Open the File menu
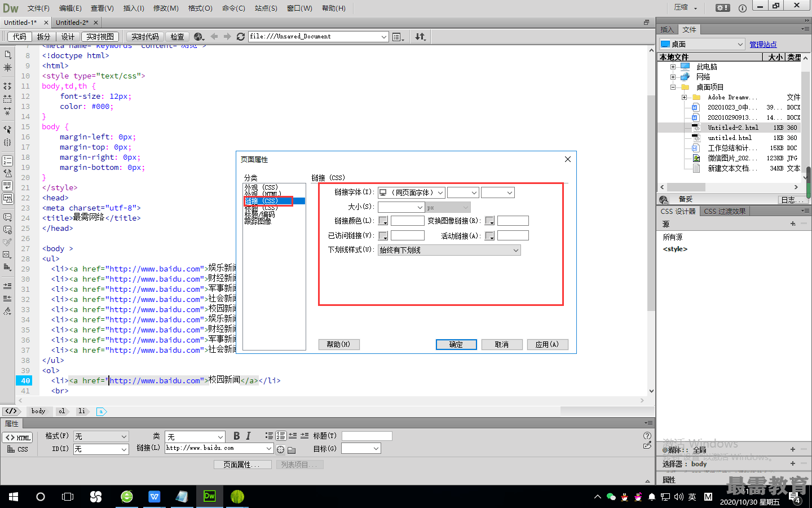Screen dimensions: 812x508 click(x=38, y=8)
